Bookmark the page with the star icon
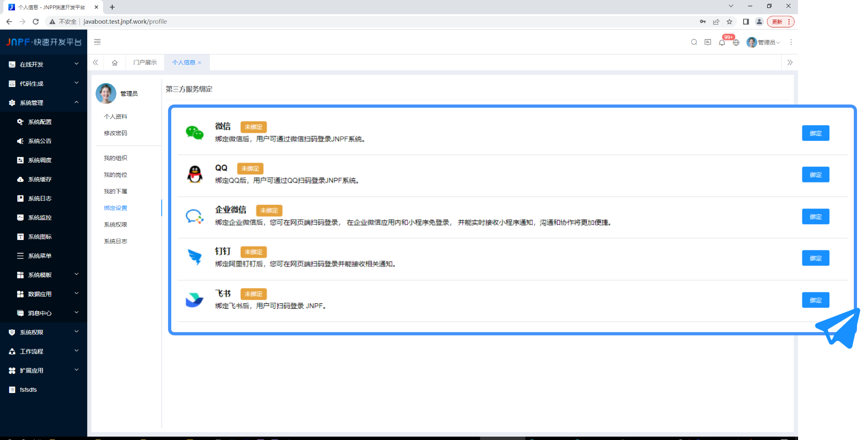Viewport: 868px width, 440px height. click(x=729, y=22)
